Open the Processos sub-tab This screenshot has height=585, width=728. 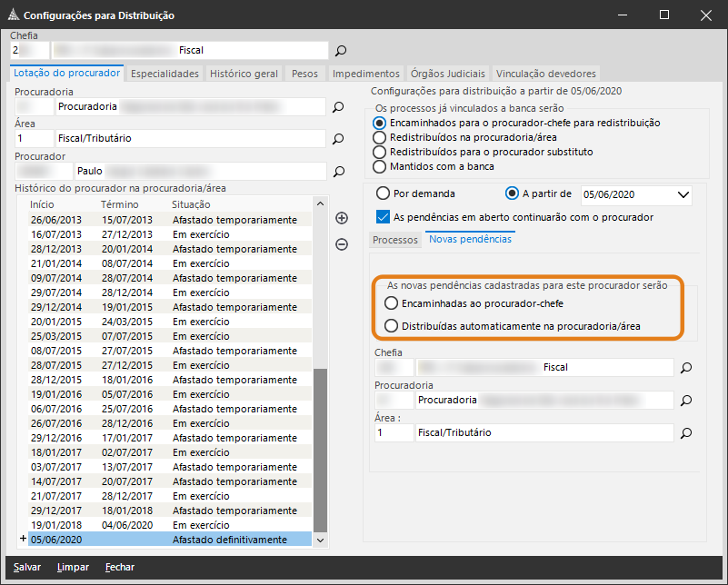pos(395,240)
